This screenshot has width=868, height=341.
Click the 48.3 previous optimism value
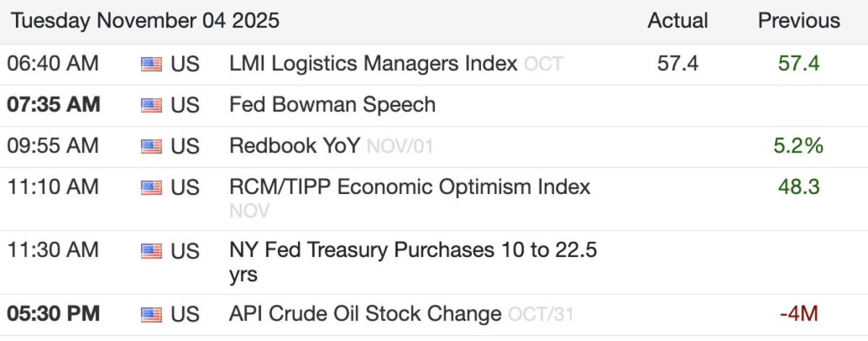[799, 188]
